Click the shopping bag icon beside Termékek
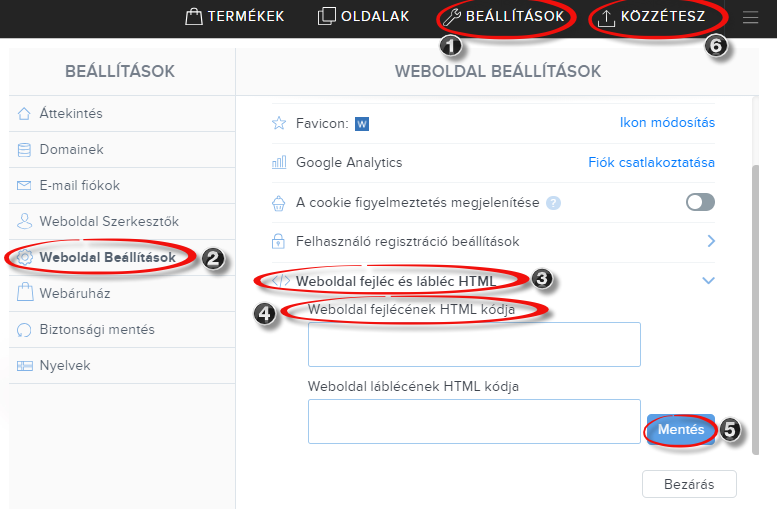 [x=194, y=16]
